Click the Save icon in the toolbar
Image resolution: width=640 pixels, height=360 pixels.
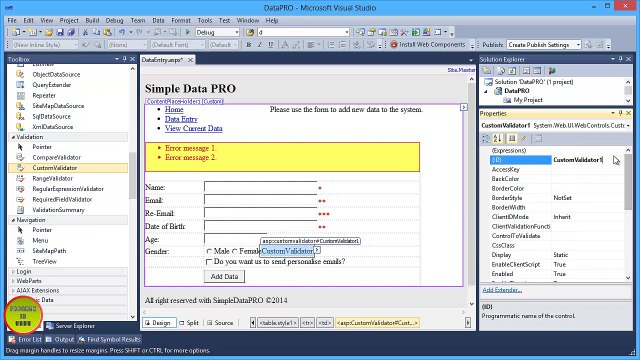[x=60, y=32]
